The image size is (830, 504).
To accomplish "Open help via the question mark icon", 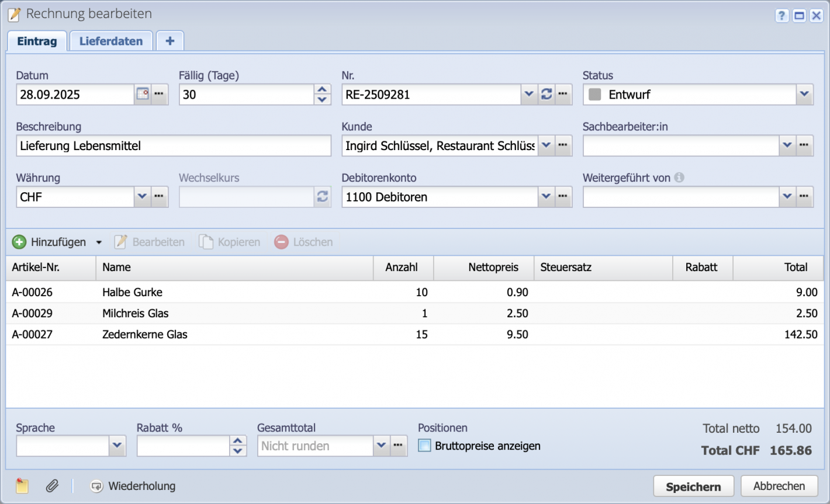I will tap(782, 15).
